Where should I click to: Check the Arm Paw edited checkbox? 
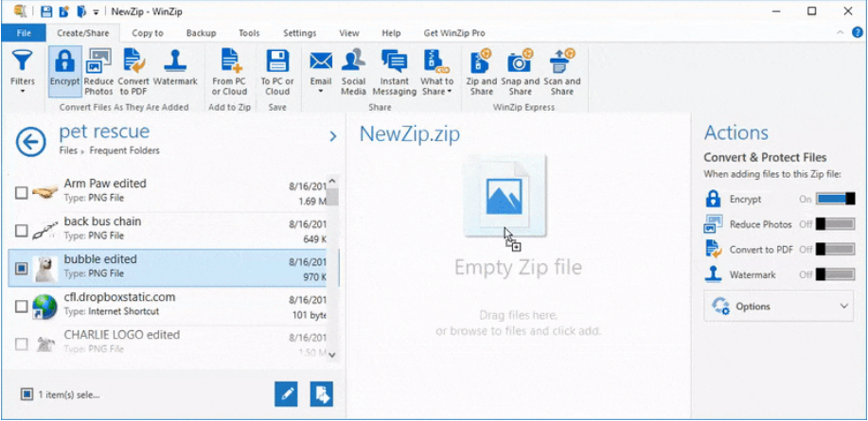tap(21, 193)
